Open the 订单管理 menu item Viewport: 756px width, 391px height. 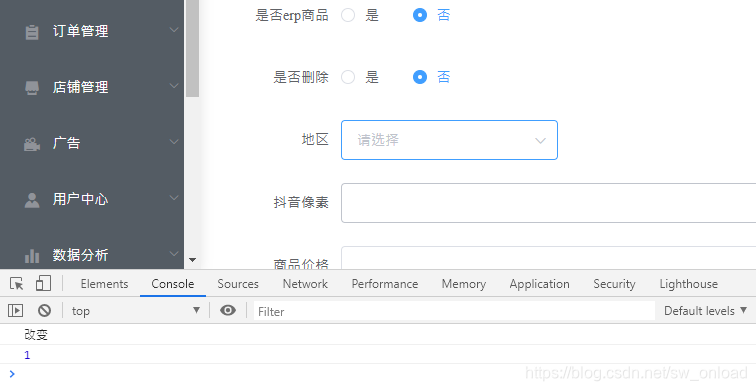(x=92, y=32)
